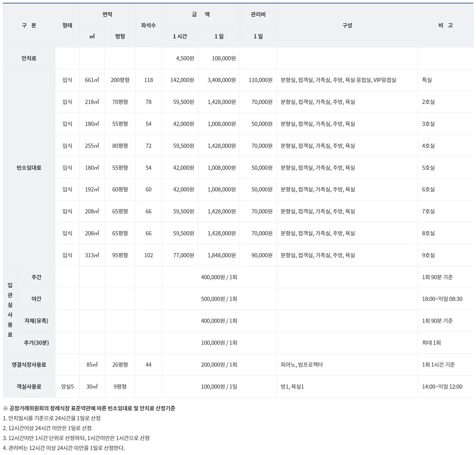Click the 빈소임대료 row label
This screenshot has width=476, height=455.
coord(29,168)
